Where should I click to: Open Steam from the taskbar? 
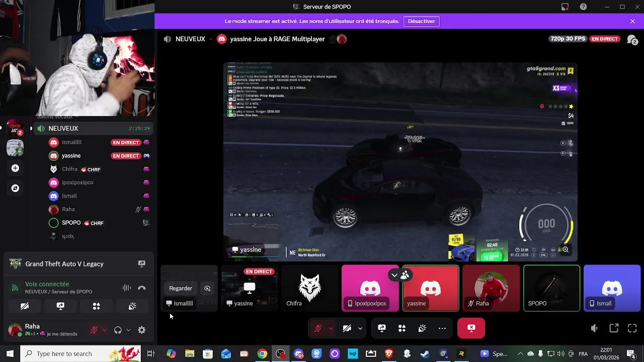[425, 354]
